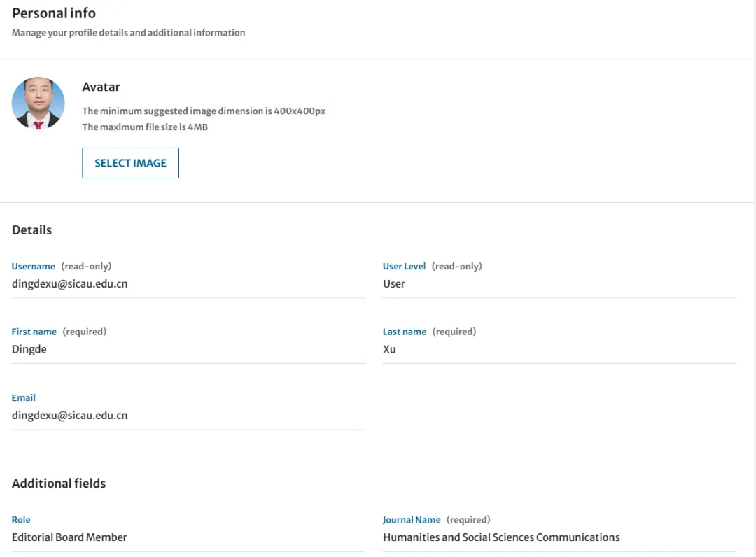756x557 pixels.
Task: Click the Role label text
Action: 21,520
